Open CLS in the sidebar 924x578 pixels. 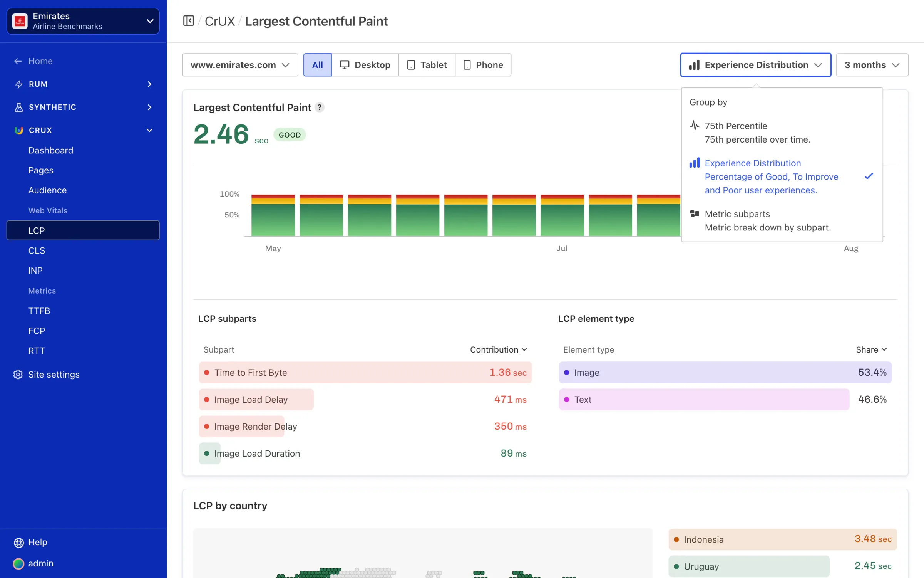pyautogui.click(x=37, y=250)
